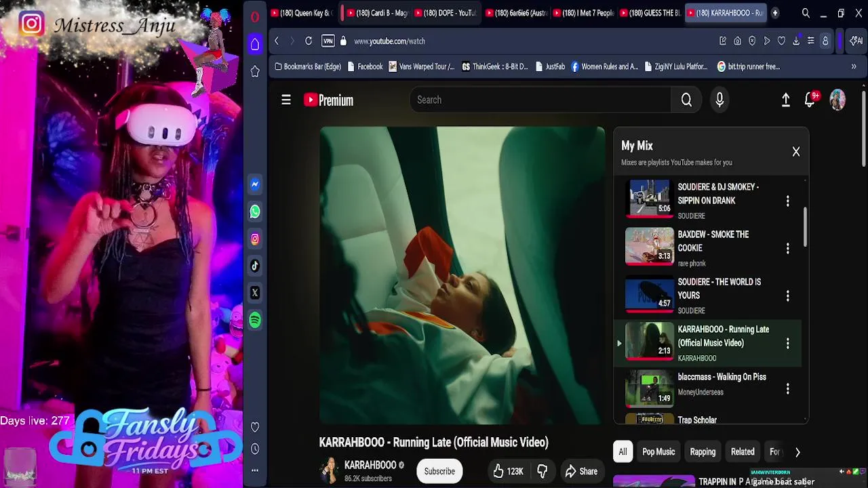868x488 pixels.
Task: Dislike the Running Late video
Action: coord(542,472)
